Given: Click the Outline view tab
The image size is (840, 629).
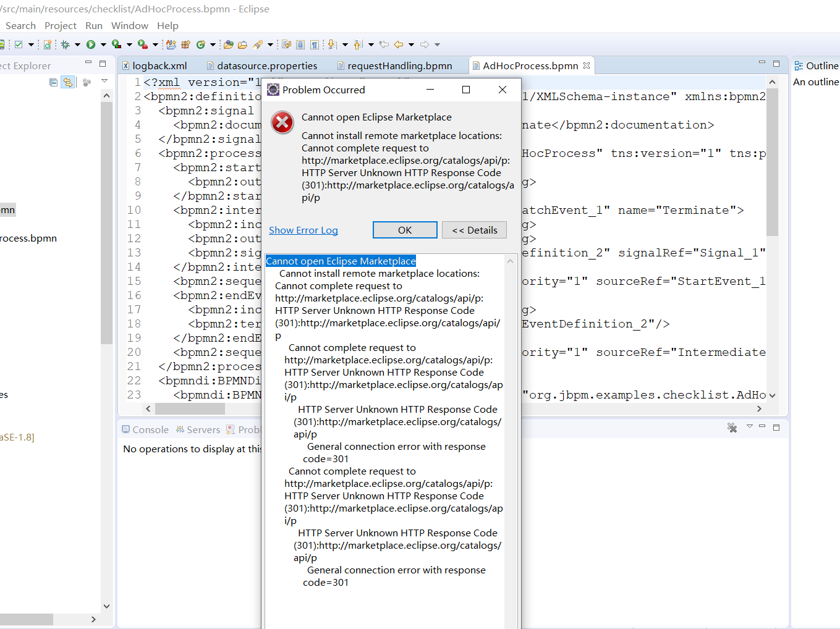Looking at the screenshot, I should 816,65.
